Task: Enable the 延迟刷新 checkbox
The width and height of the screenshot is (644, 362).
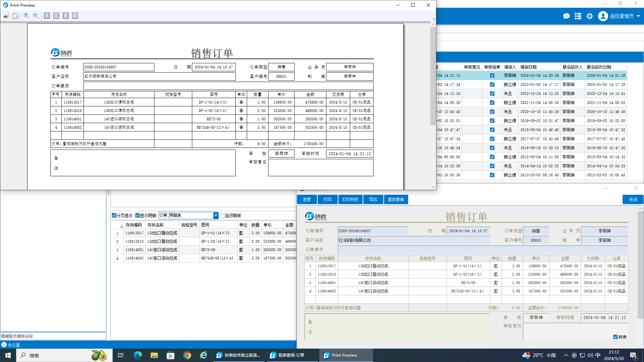Action: coord(222,215)
